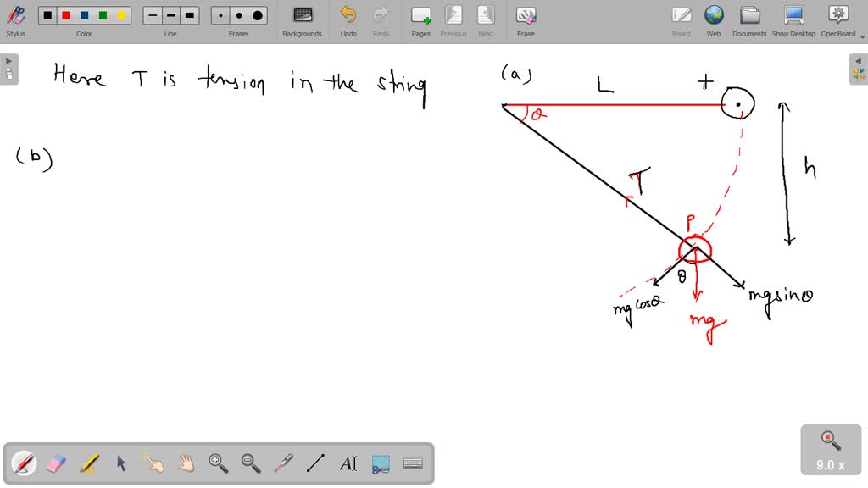Pick the Scroll page hand tool
Screen dimensions: 868x488
coord(185,463)
